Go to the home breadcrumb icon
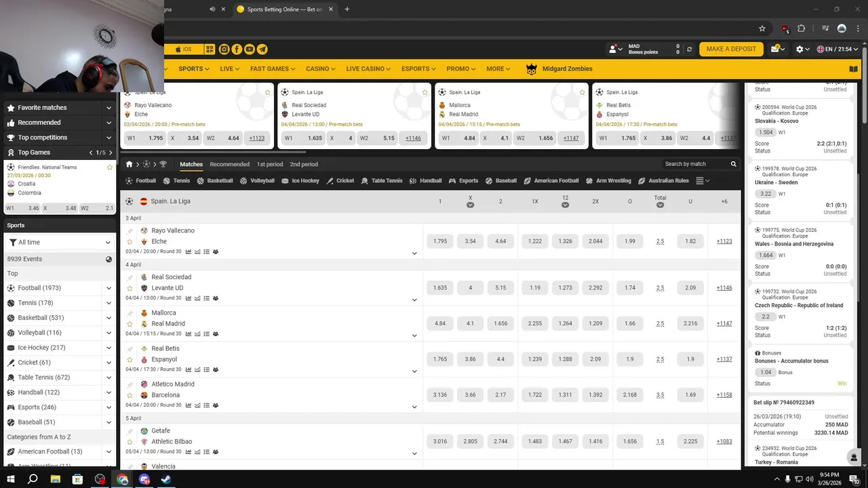 click(x=129, y=164)
